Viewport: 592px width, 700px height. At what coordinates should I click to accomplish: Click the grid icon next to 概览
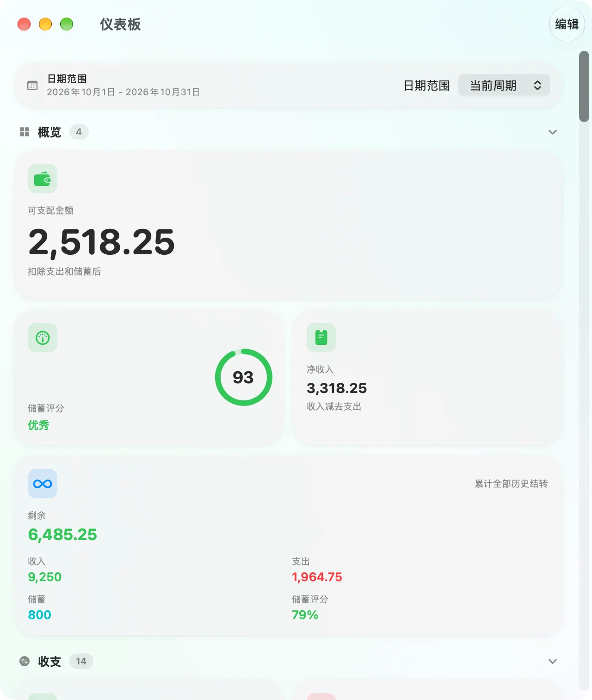pyautogui.click(x=25, y=132)
